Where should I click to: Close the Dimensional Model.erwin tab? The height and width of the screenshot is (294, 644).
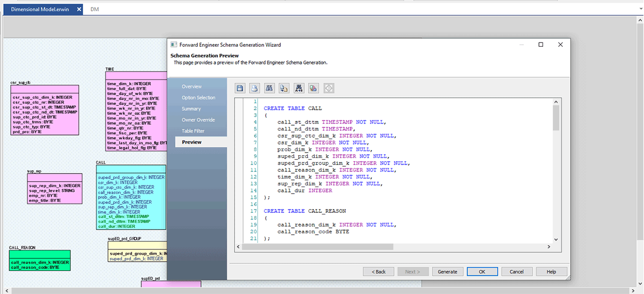(79, 9)
